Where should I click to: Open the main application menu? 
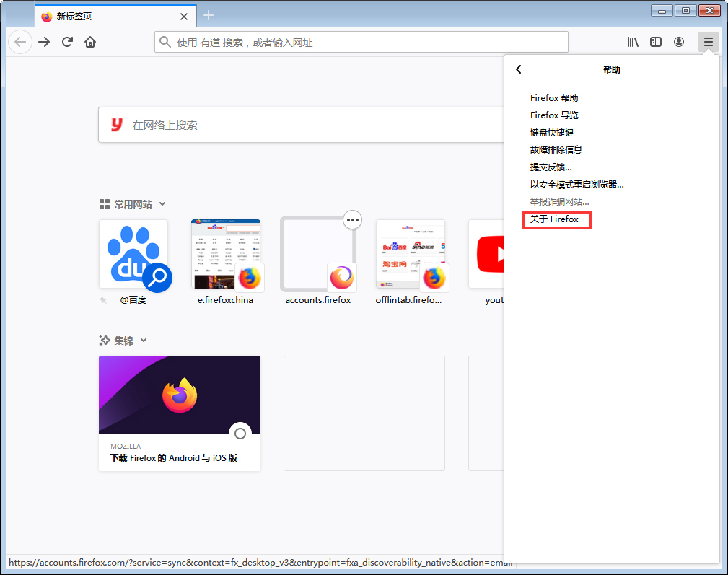pos(708,42)
